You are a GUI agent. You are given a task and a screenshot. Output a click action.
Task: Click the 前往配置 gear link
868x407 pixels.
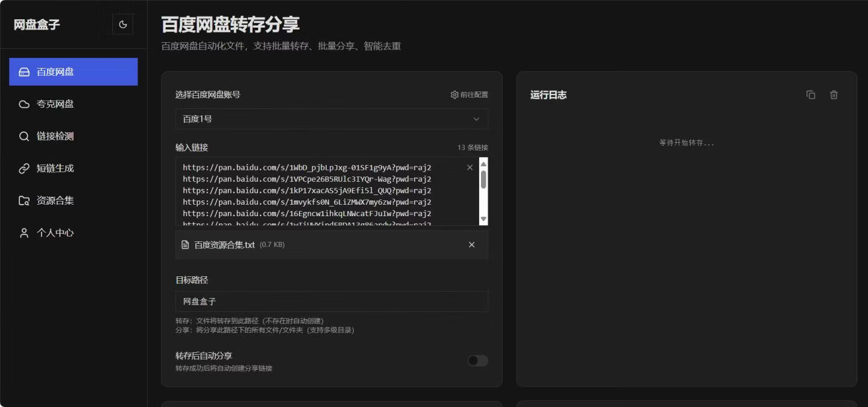(x=470, y=95)
